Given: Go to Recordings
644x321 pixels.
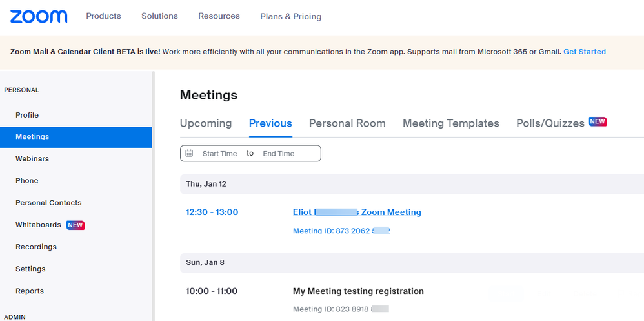Looking at the screenshot, I should 36,247.
